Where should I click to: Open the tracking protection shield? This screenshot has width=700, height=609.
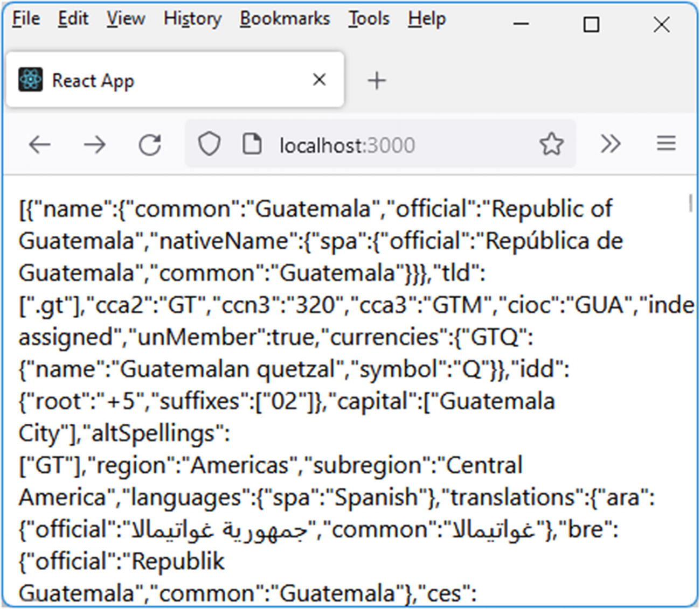click(x=209, y=144)
